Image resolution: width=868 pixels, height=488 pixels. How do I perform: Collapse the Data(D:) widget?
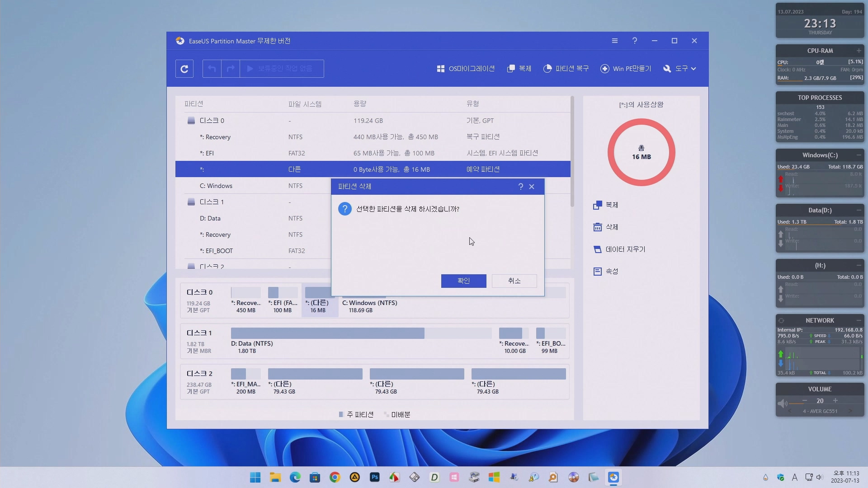pyautogui.click(x=859, y=210)
